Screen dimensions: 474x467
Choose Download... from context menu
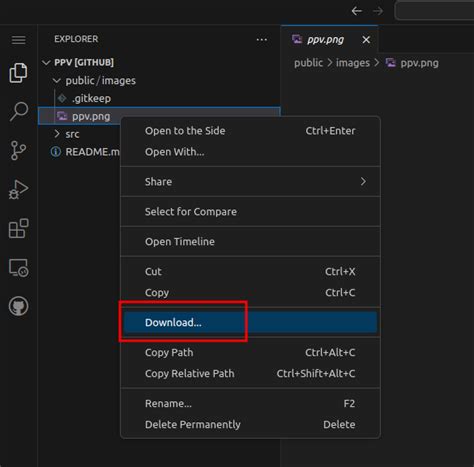[250, 322]
